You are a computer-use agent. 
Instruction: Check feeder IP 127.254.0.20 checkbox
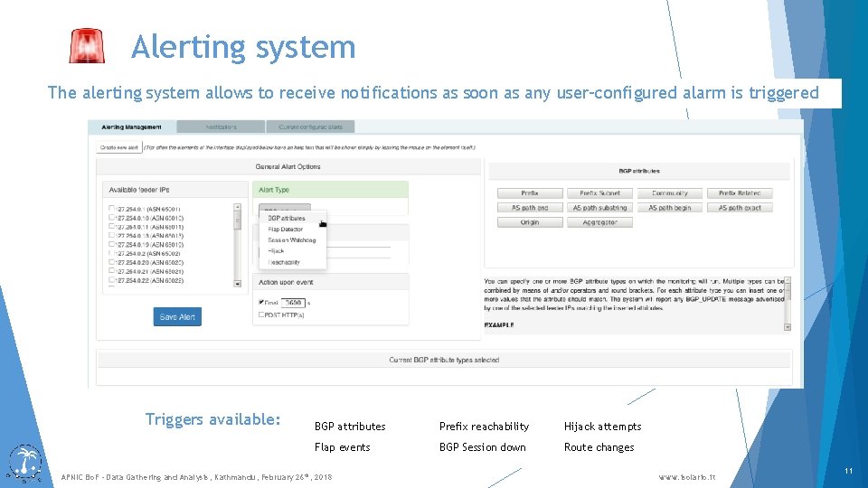tap(111, 262)
